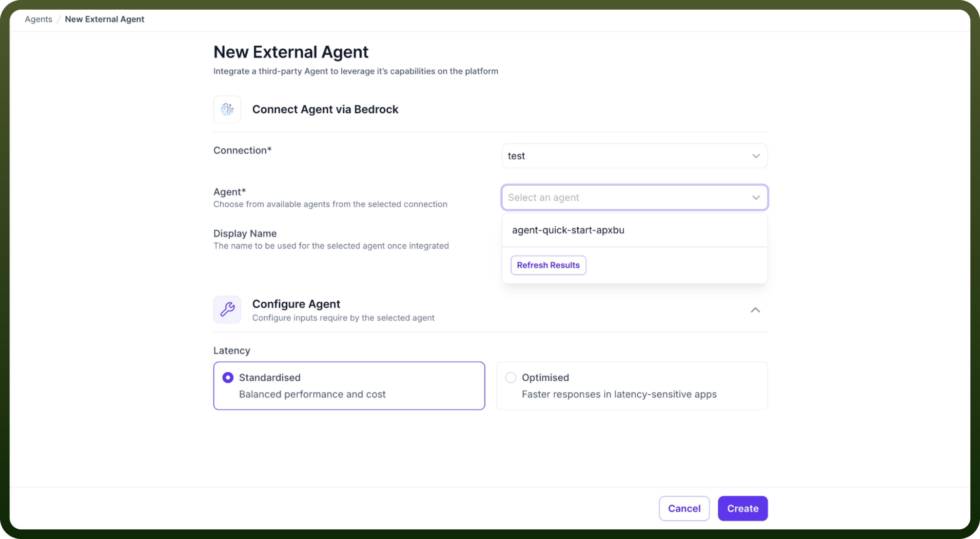This screenshot has height=539, width=980.
Task: Select the Optimised latency radio button
Action: tap(510, 377)
